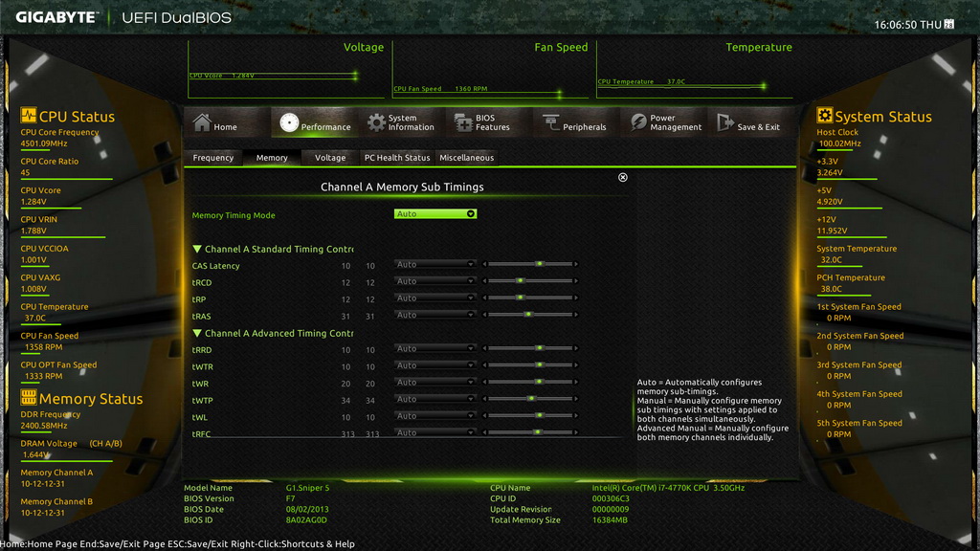Viewport: 980px width, 551px height.
Task: Open the BIOS Features chip icon
Action: (x=464, y=122)
